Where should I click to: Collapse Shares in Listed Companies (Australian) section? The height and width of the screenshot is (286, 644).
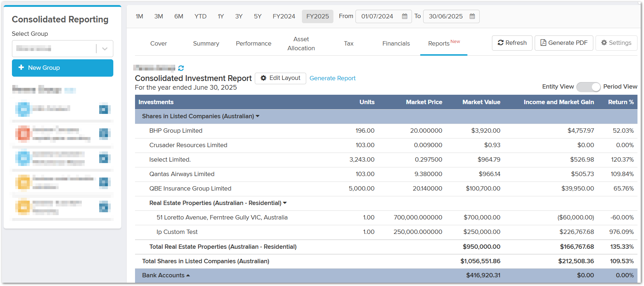coord(258,116)
